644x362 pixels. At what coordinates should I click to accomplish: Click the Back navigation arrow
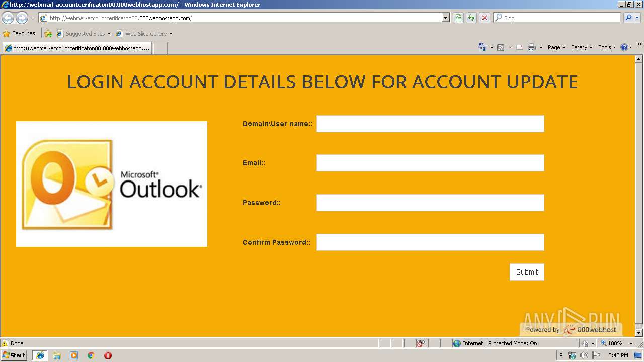8,18
